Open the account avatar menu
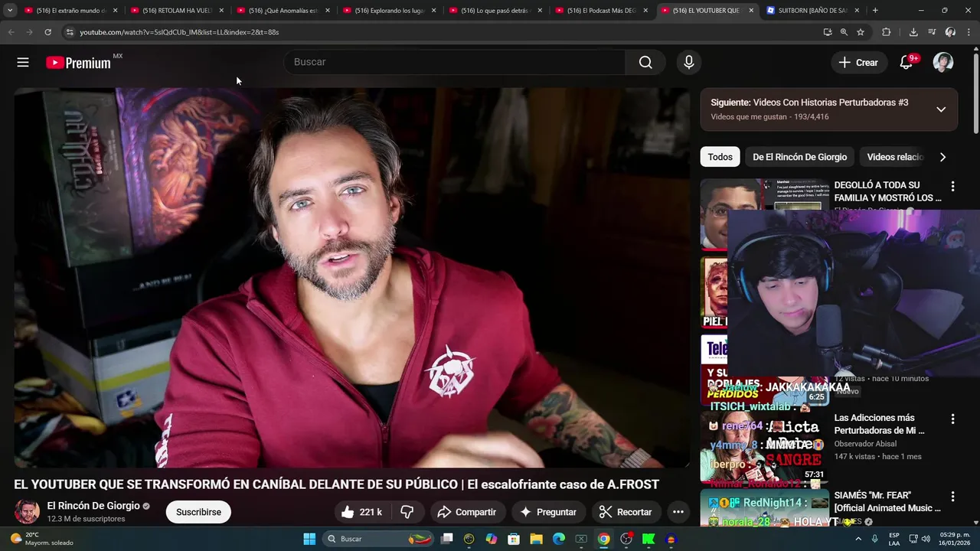The height and width of the screenshot is (551, 980). point(943,63)
